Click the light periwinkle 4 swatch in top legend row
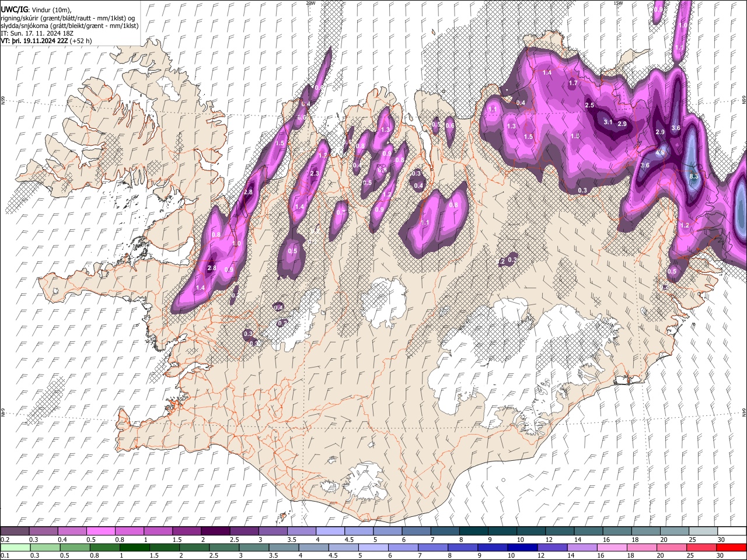The width and height of the screenshot is (747, 560). pos(330,531)
